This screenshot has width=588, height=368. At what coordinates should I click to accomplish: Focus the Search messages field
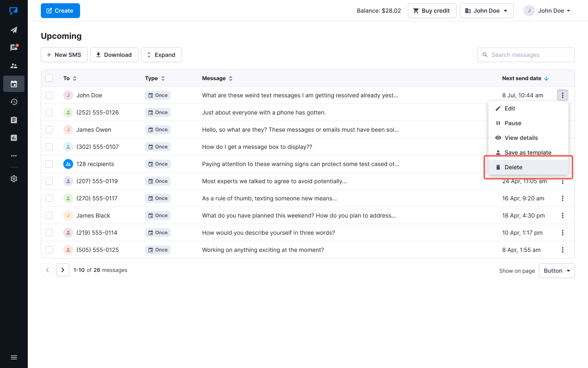point(530,55)
